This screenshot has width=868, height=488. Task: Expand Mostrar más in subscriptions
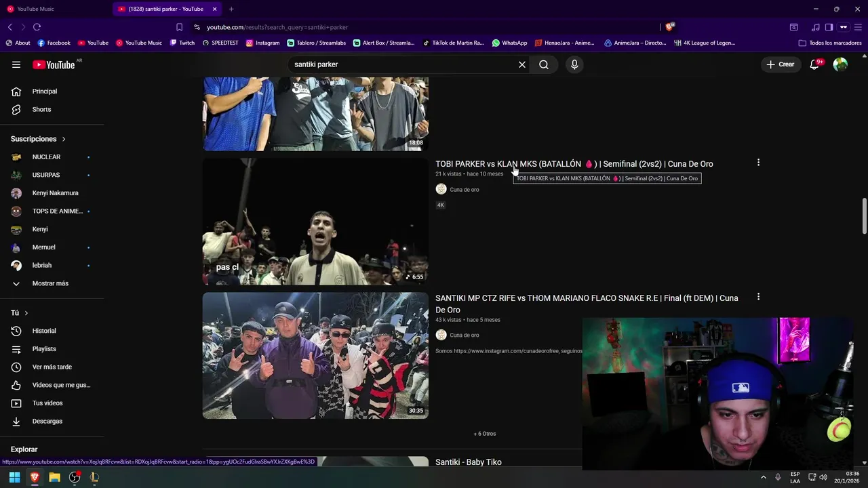pos(52,283)
